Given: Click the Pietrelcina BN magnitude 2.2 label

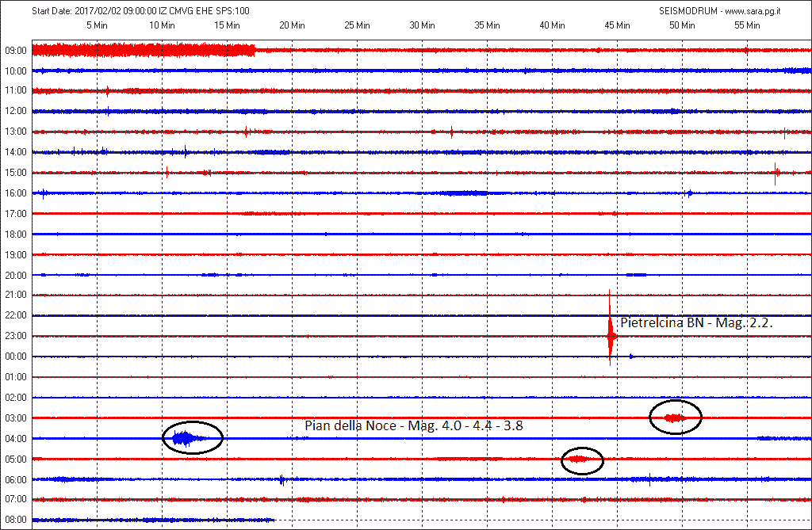Looking at the screenshot, I should (x=696, y=323).
